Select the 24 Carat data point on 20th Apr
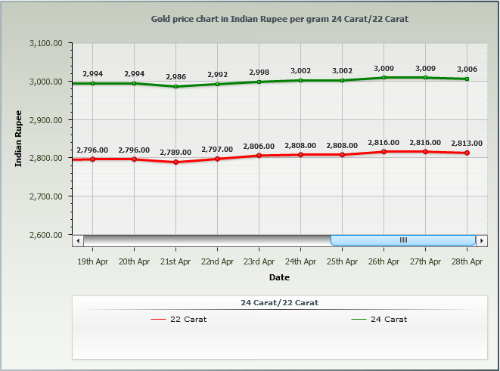 click(x=134, y=83)
